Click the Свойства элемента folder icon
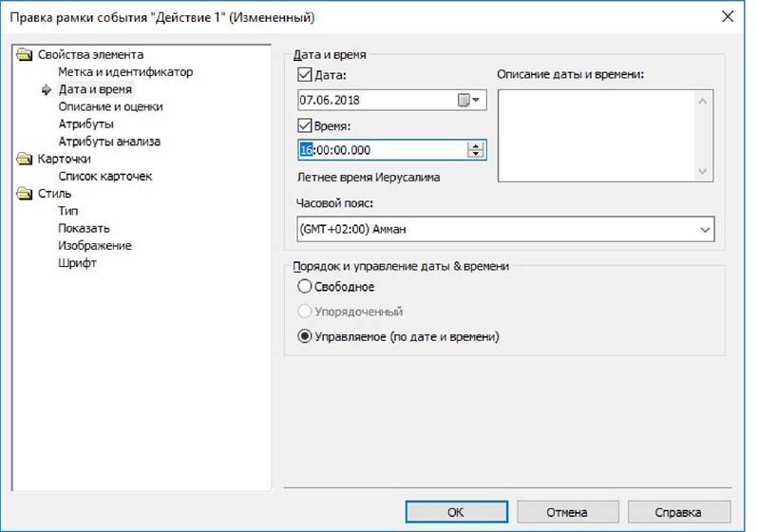 (24, 54)
